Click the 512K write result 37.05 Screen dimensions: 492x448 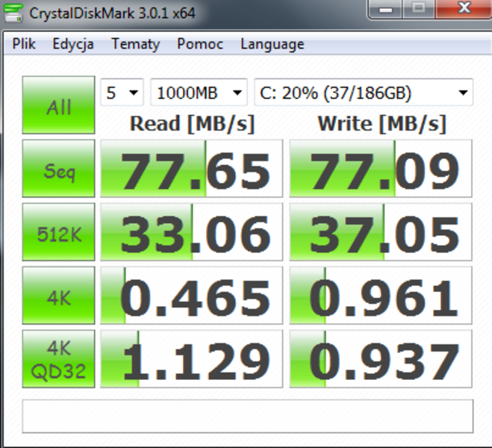[x=381, y=232]
